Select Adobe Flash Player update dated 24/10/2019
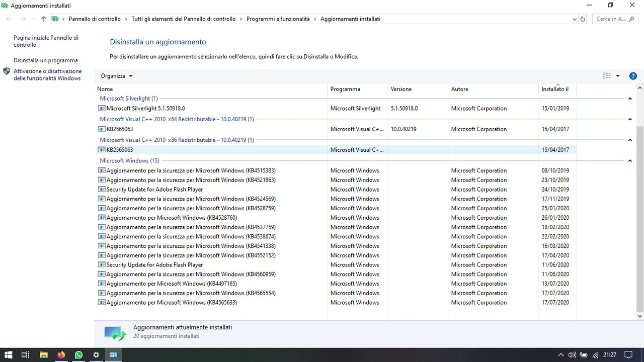644x362 pixels. [336, 190]
